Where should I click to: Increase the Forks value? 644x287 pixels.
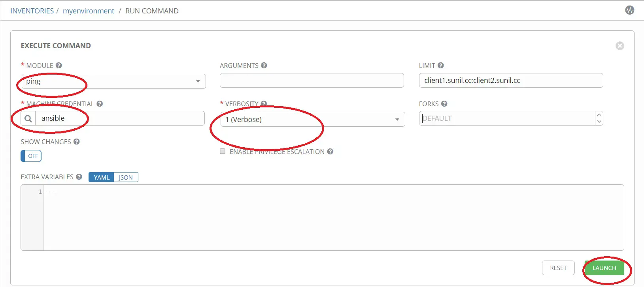pos(599,115)
